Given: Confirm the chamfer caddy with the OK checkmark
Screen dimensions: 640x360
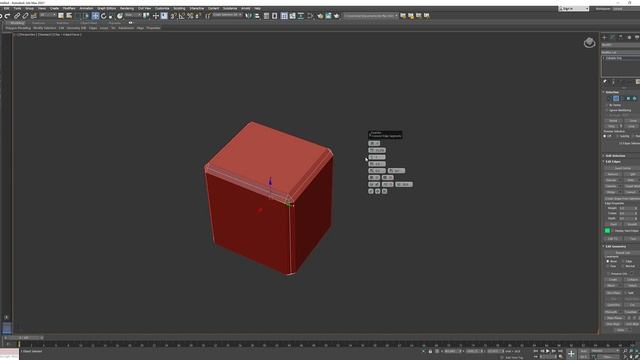Looking at the screenshot, I should (371, 191).
